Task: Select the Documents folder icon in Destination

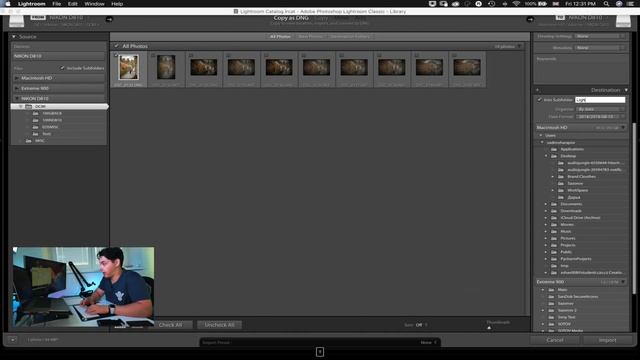Action: pyautogui.click(x=554, y=204)
